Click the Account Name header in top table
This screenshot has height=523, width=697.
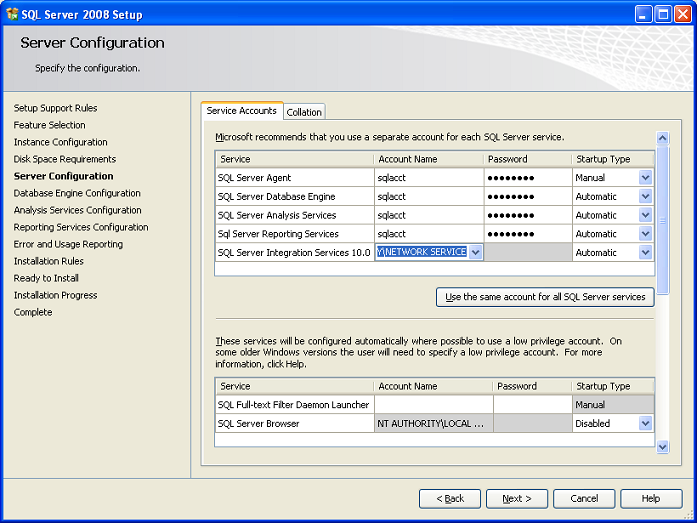[429, 159]
